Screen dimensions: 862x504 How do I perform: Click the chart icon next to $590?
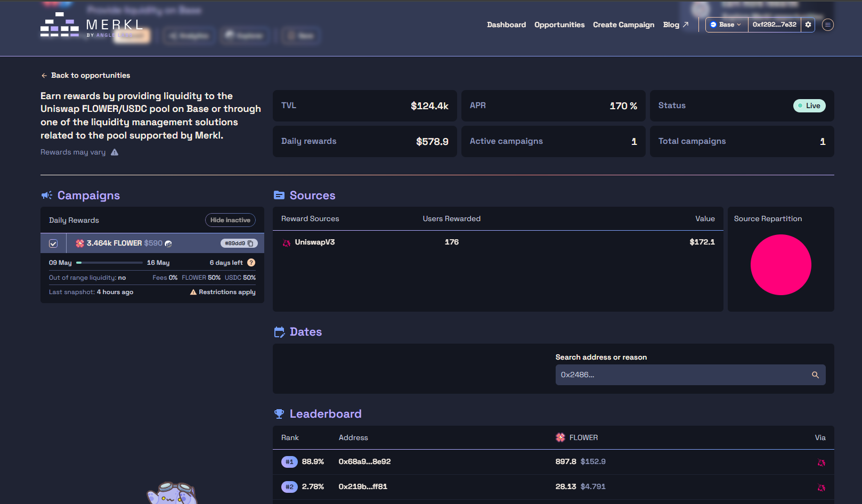pos(168,243)
